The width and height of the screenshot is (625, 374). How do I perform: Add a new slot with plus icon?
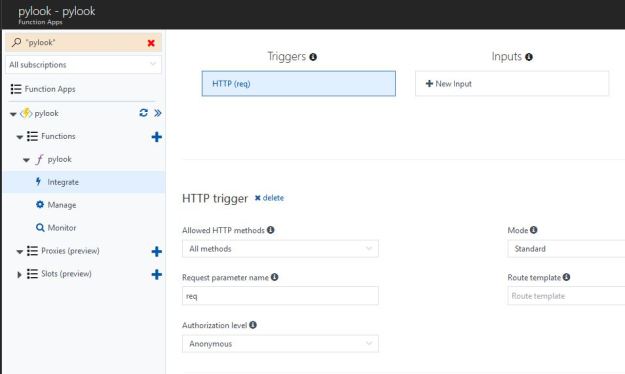(157, 274)
